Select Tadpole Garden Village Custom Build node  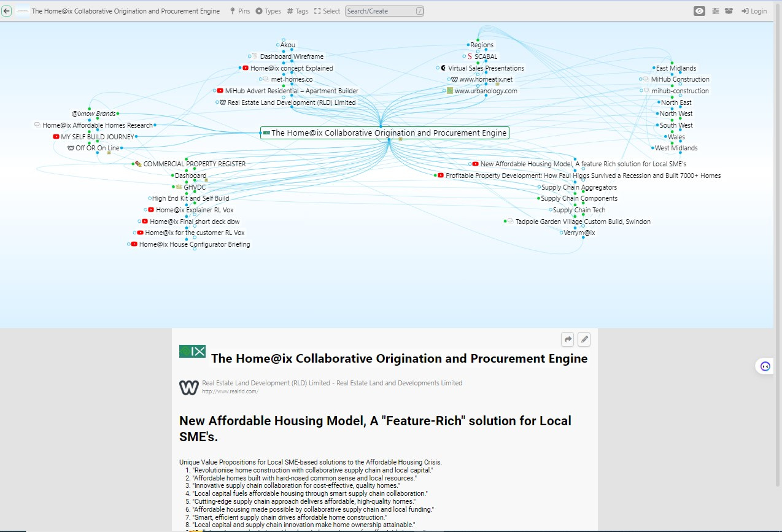[583, 222]
